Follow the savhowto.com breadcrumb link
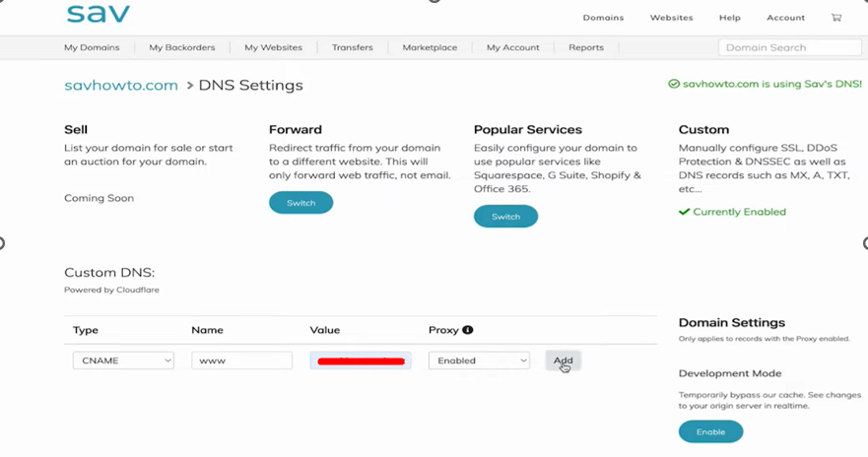Screen dimensions: 868x457 120,86
